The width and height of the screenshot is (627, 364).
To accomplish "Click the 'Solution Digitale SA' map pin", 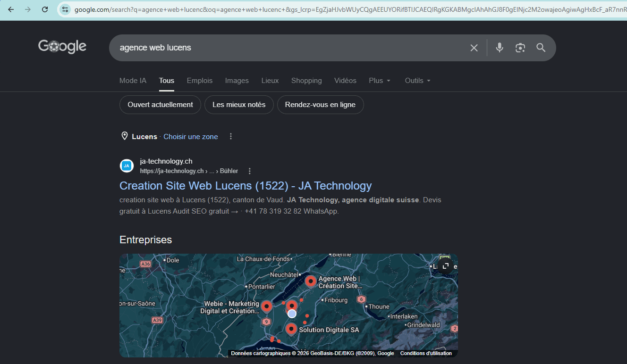I will click(x=291, y=329).
